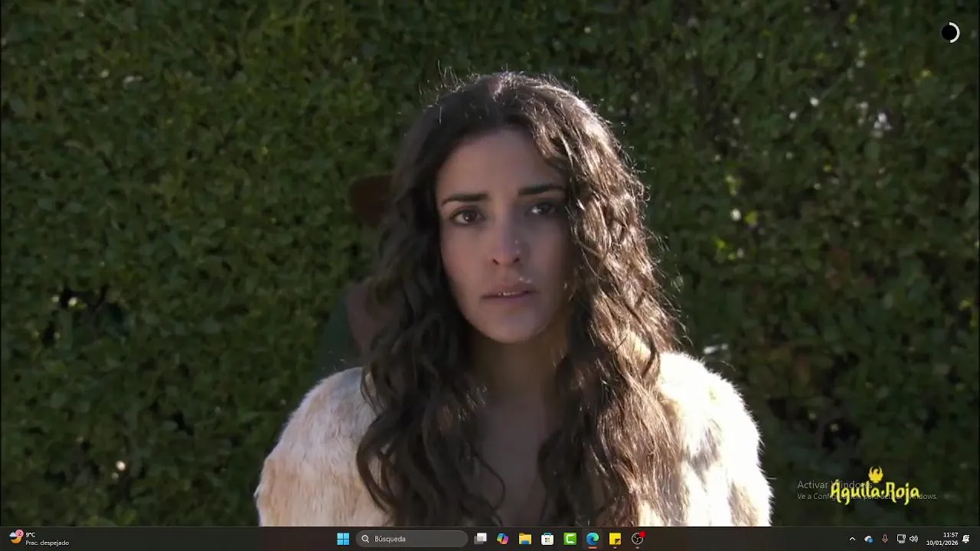The width and height of the screenshot is (980, 551).
Task: Open the OneDrive tray icon
Action: point(868,539)
